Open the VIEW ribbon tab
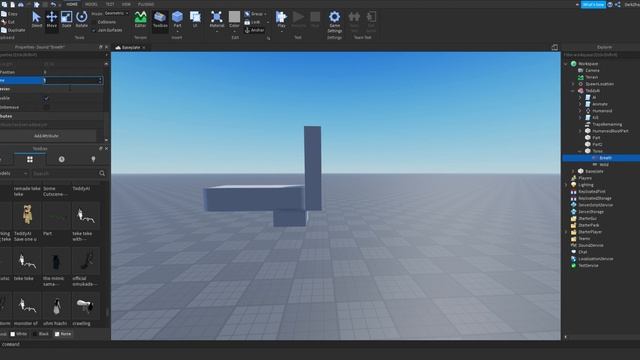Image resolution: width=640 pixels, height=360 pixels. (126, 4)
